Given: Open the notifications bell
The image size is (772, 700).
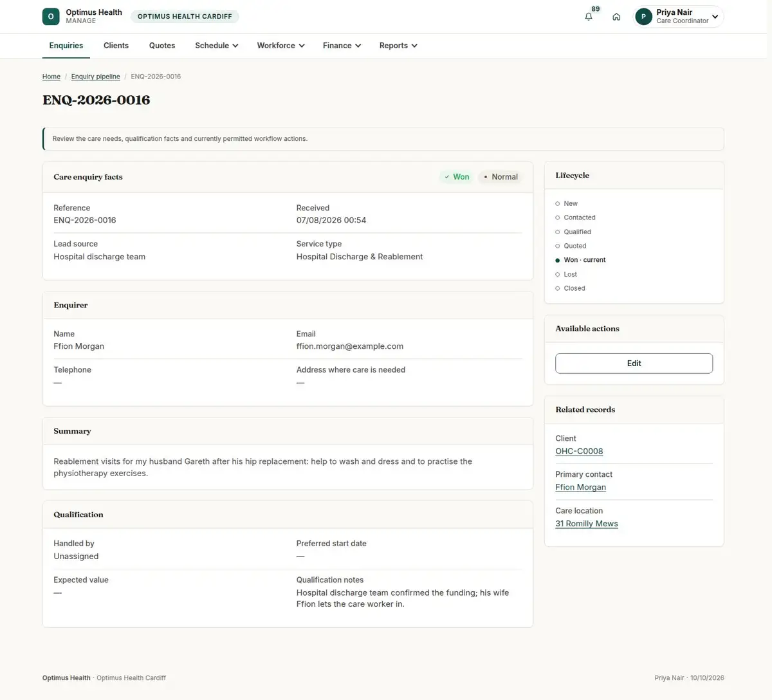Looking at the screenshot, I should pyautogui.click(x=589, y=17).
